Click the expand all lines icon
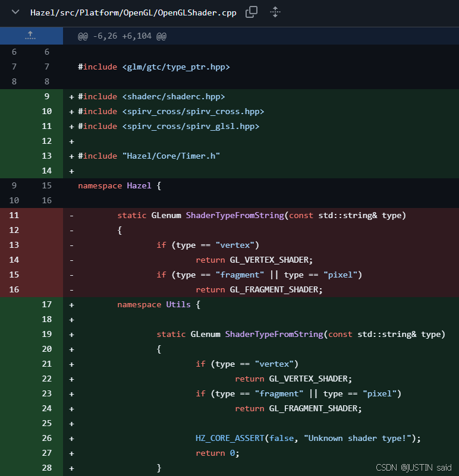 click(275, 12)
